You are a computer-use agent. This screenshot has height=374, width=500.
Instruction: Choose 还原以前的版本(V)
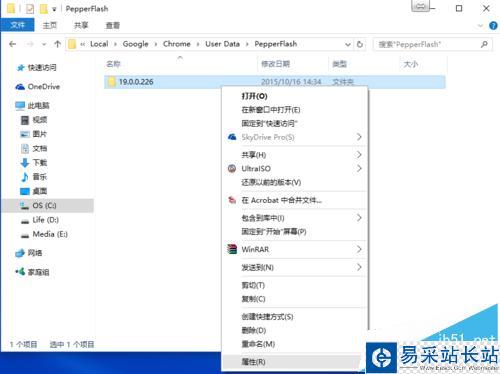coord(295,182)
